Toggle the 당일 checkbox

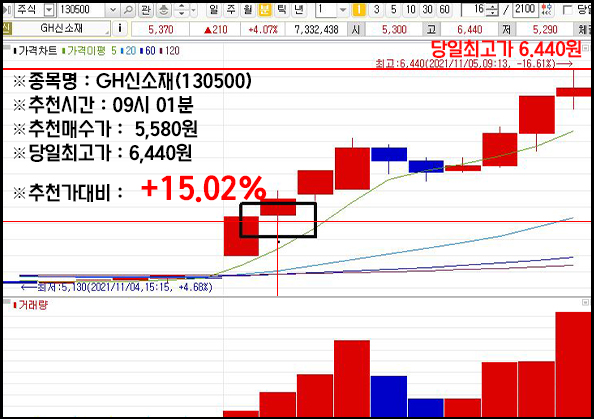coord(567,10)
